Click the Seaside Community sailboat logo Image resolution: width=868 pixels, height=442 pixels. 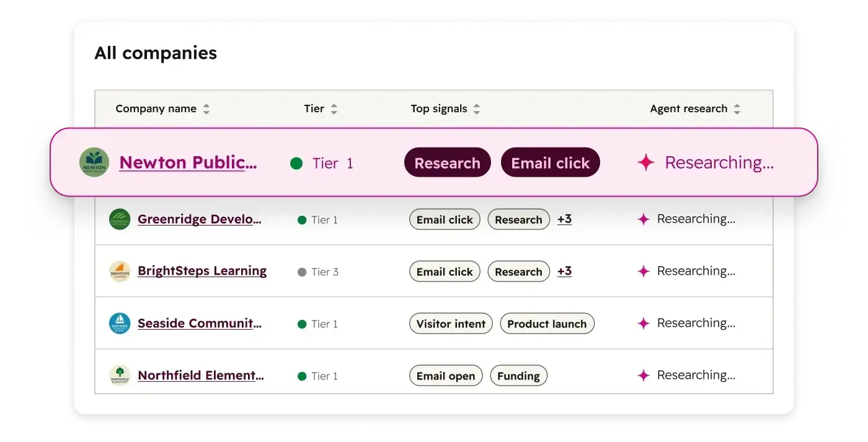[120, 324]
